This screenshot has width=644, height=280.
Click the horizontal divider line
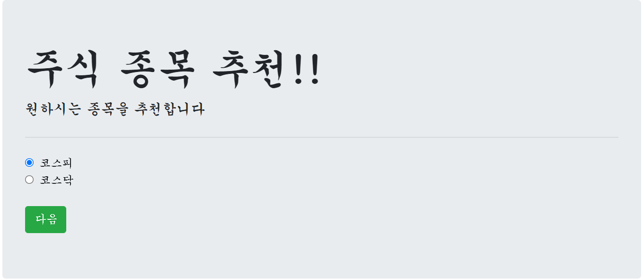(x=322, y=137)
